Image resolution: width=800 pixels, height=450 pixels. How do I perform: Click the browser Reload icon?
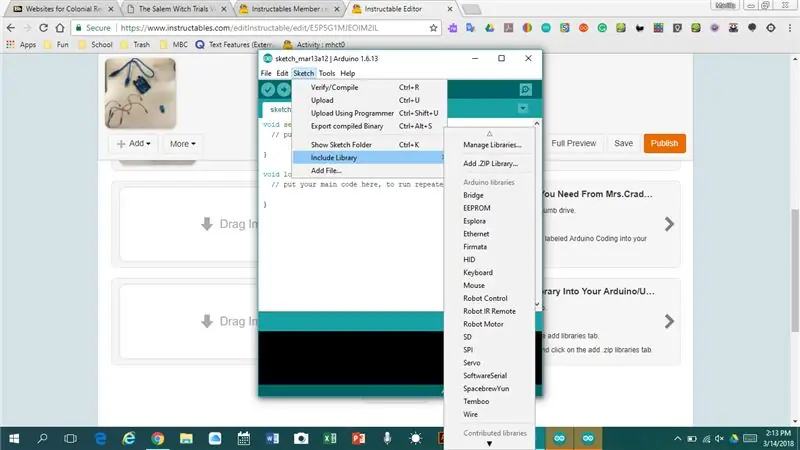point(43,28)
